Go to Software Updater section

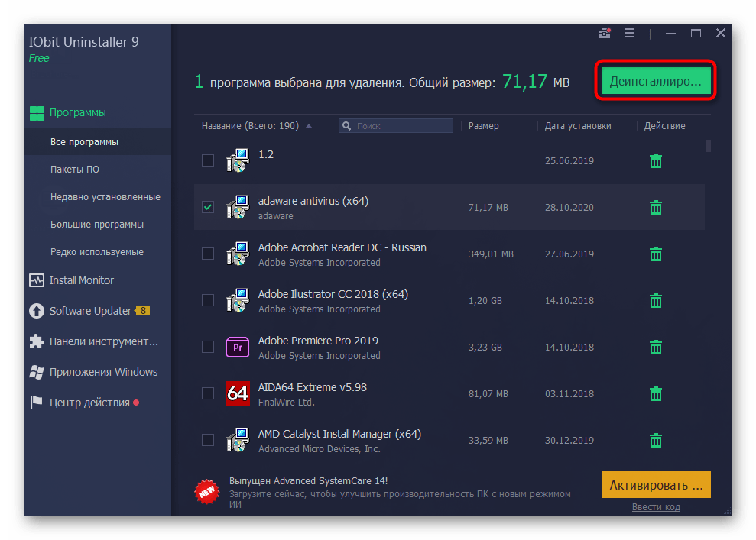point(90,311)
